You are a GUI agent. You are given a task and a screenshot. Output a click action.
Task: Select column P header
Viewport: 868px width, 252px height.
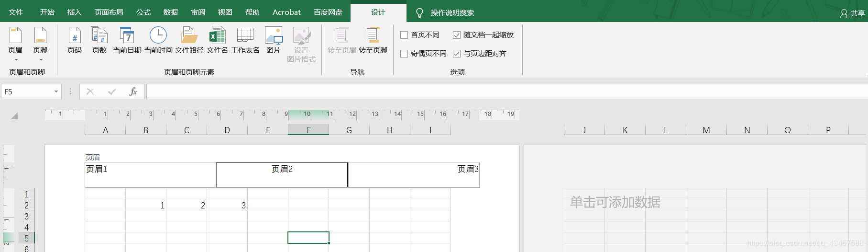coord(828,130)
